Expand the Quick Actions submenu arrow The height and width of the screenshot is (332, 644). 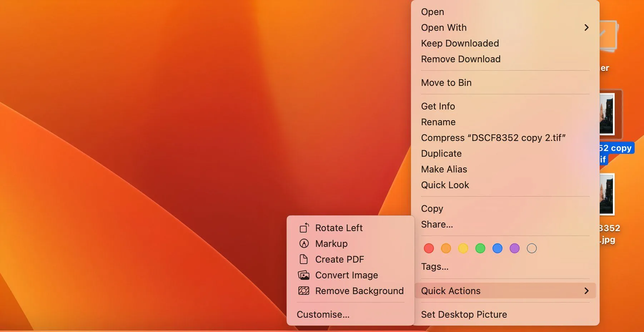point(586,291)
